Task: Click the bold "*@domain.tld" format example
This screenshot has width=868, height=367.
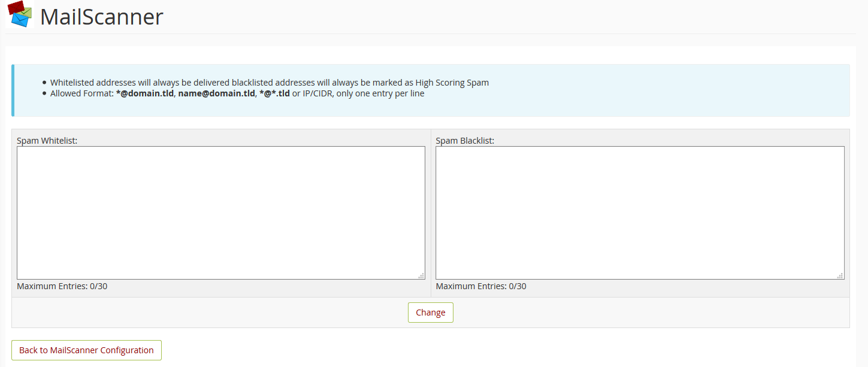Action: pos(145,93)
